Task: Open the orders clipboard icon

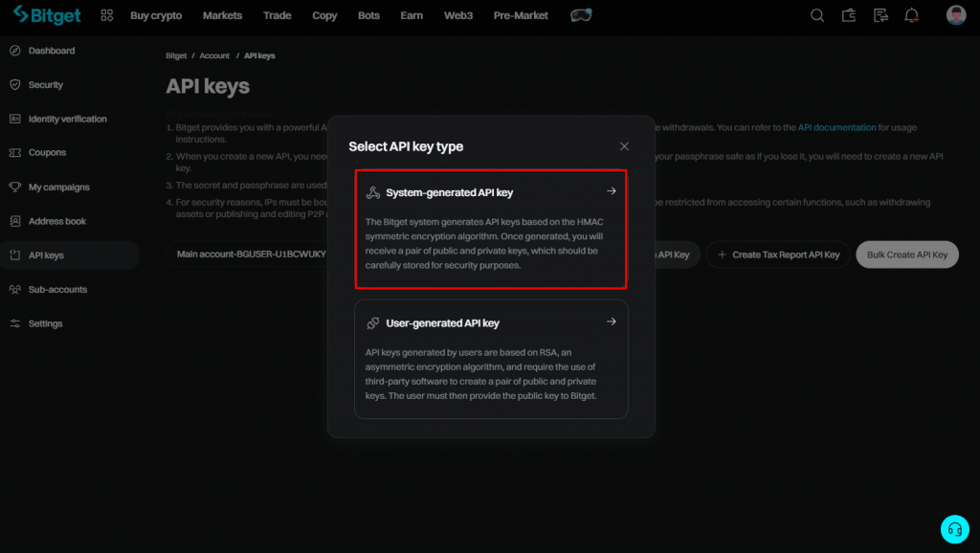Action: (x=880, y=15)
